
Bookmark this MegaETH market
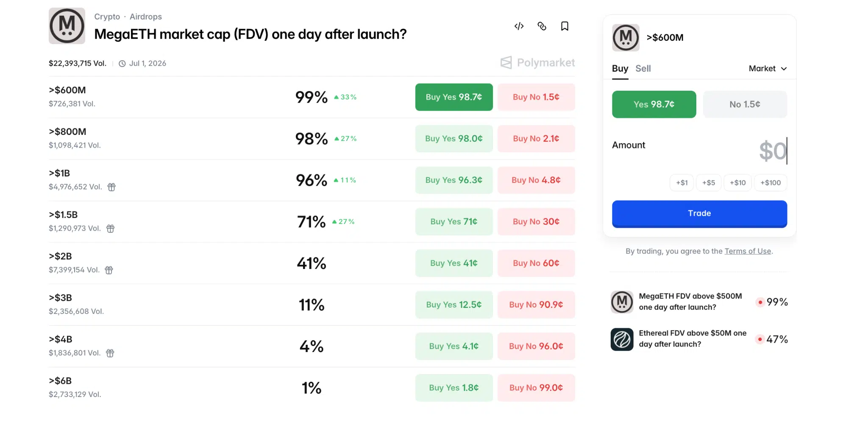pos(565,26)
